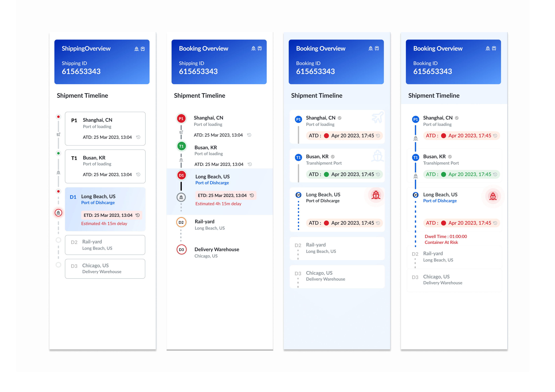
Task: Click blue P1 badge in light-blue panel
Action: pos(298,119)
